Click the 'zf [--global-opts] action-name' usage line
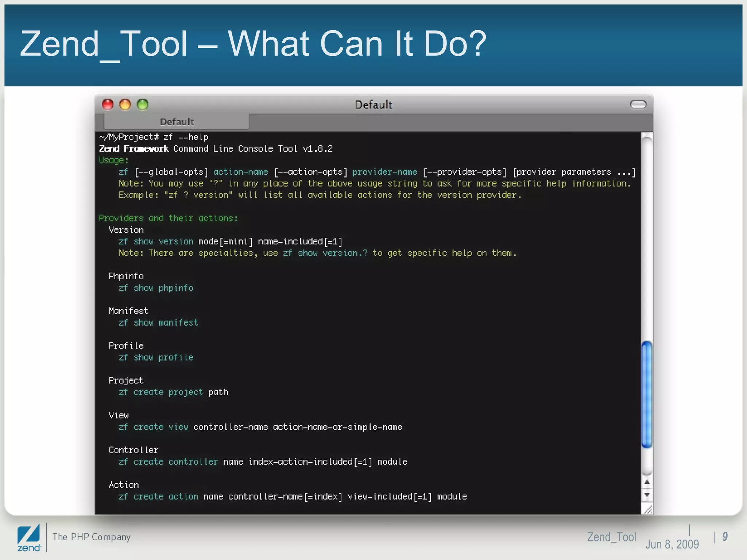The height and width of the screenshot is (560, 747). click(x=377, y=172)
